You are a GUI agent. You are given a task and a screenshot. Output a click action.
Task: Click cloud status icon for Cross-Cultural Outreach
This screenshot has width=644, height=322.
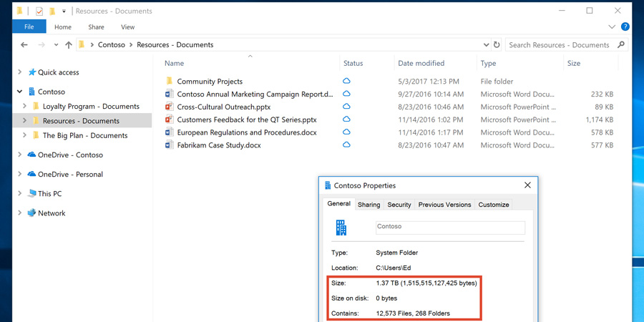tap(346, 107)
